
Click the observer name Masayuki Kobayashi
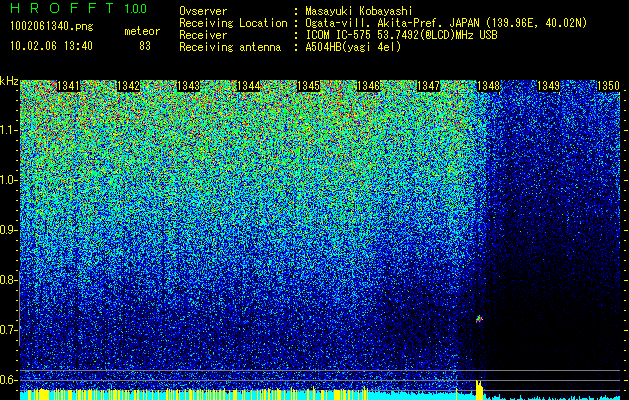tap(359, 11)
